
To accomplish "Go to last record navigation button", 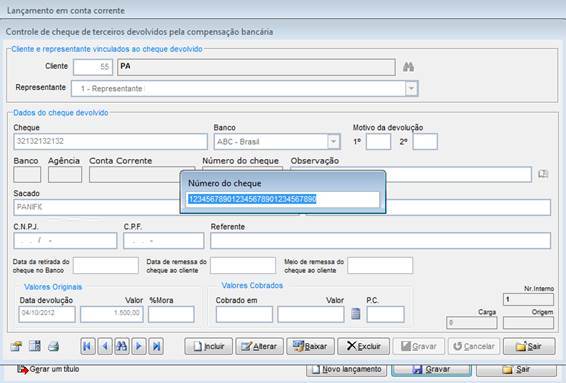I will pyautogui.click(x=156, y=347).
